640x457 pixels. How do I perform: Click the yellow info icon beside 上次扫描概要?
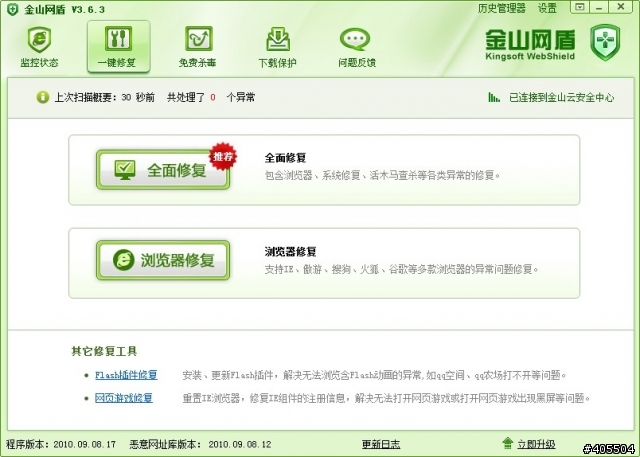click(42, 97)
